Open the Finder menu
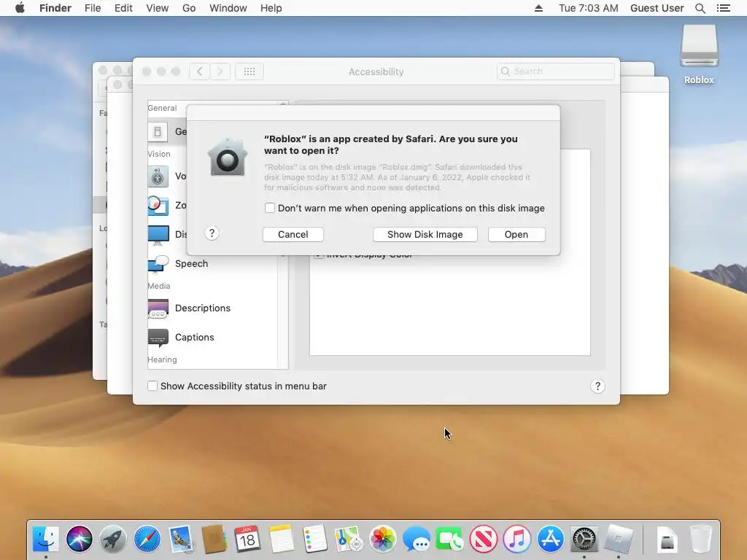Image resolution: width=747 pixels, height=560 pixels. point(55,8)
